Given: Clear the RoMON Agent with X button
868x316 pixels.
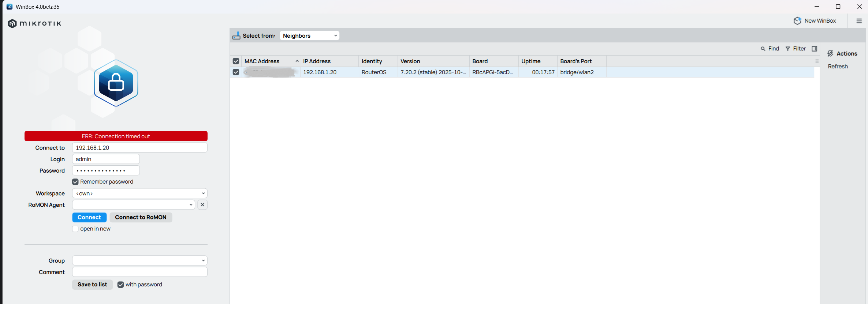Looking at the screenshot, I should [202, 205].
